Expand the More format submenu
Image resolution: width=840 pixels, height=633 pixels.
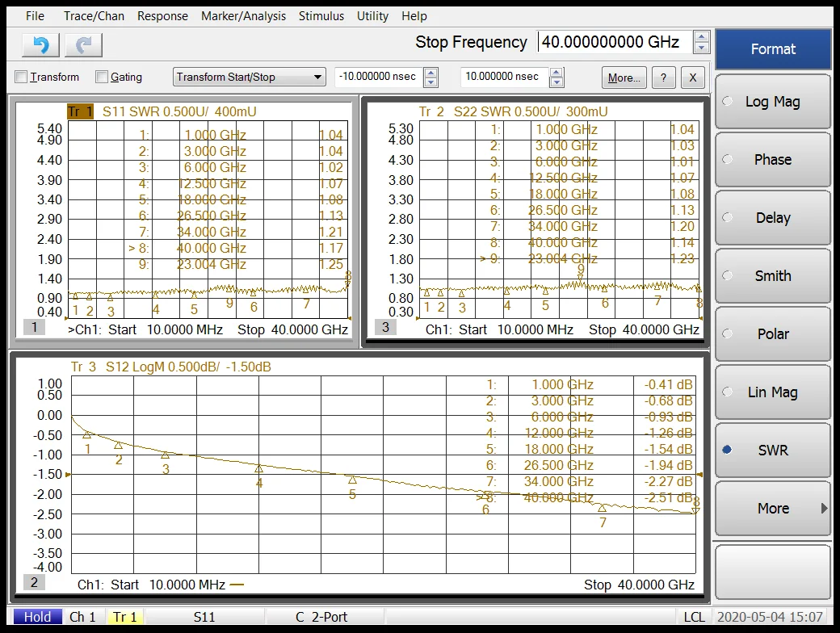pos(772,509)
